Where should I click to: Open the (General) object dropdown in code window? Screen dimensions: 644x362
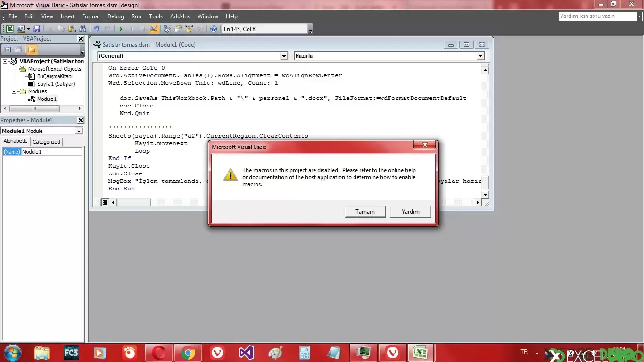coord(284,56)
